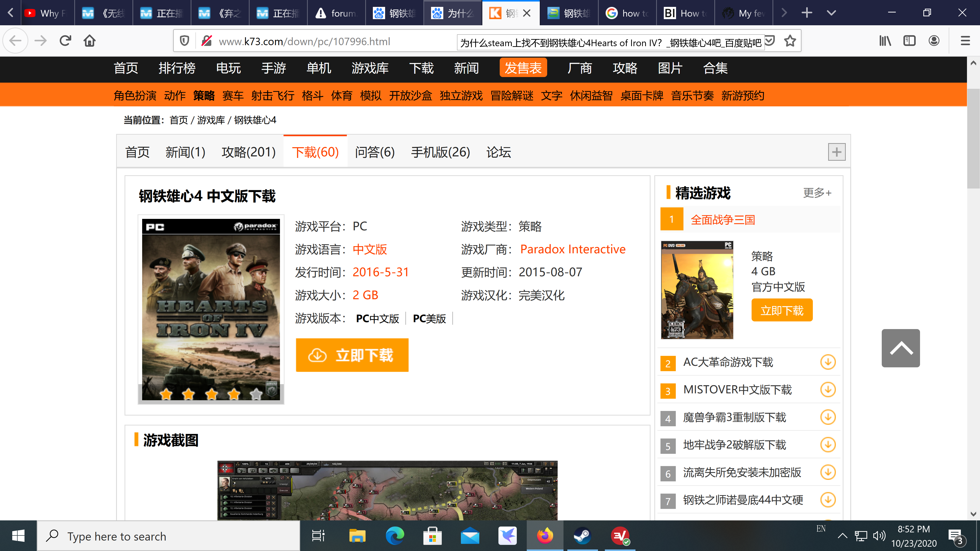
Task: Click the orange 立即下载 download button
Action: pyautogui.click(x=352, y=355)
